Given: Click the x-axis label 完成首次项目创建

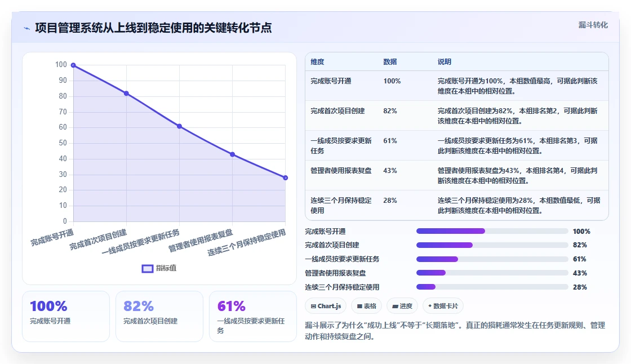Looking at the screenshot, I should click(98, 239).
